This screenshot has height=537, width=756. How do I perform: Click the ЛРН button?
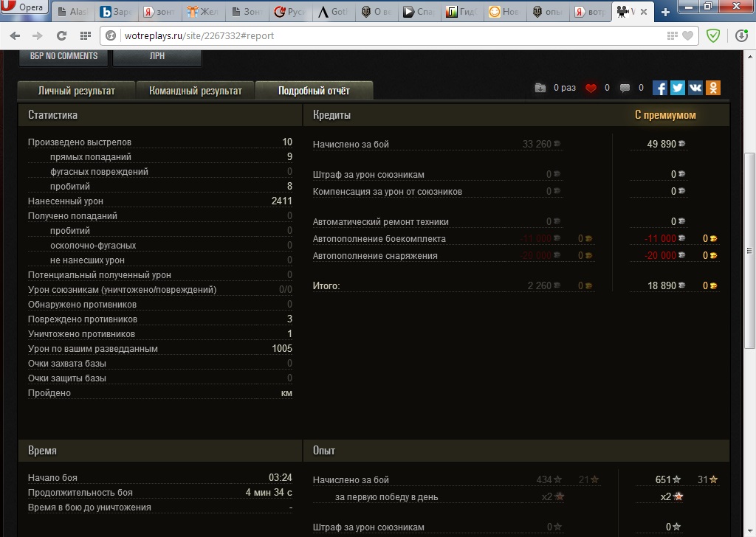tap(157, 56)
